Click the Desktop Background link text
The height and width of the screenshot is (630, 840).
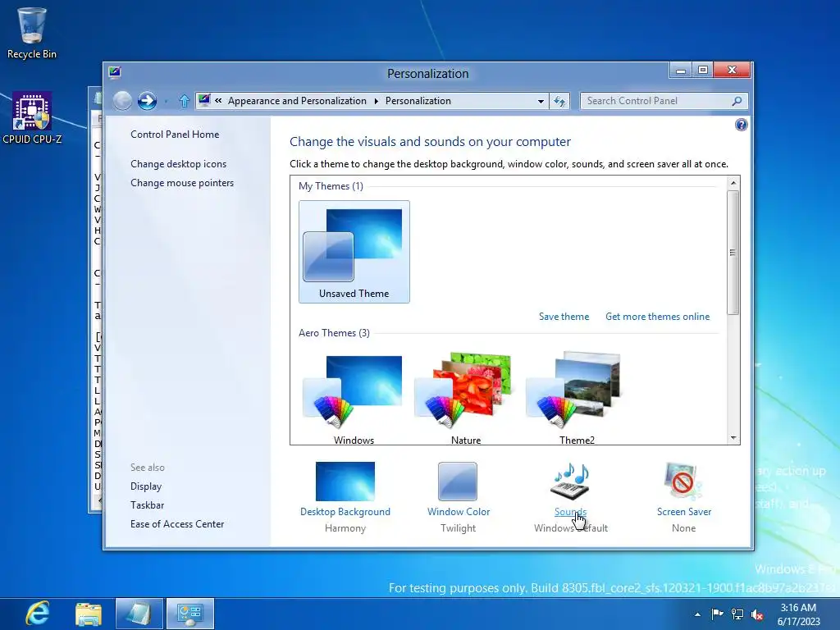click(x=345, y=512)
